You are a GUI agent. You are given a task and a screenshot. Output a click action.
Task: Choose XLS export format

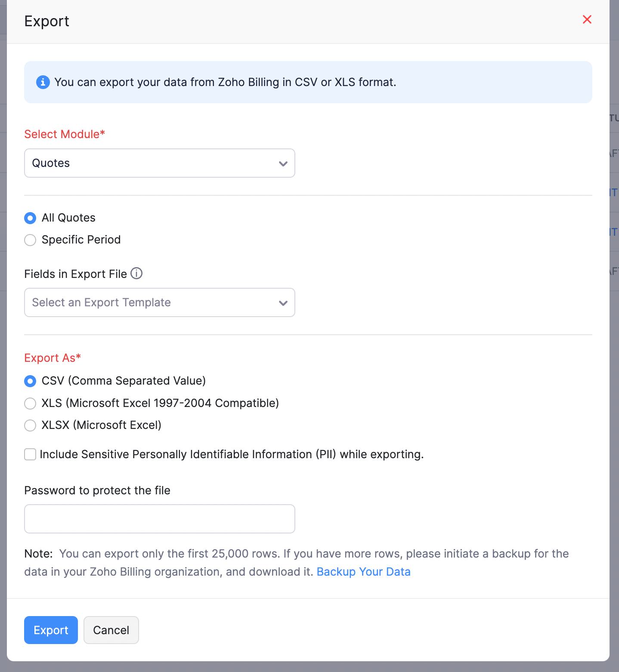(30, 404)
